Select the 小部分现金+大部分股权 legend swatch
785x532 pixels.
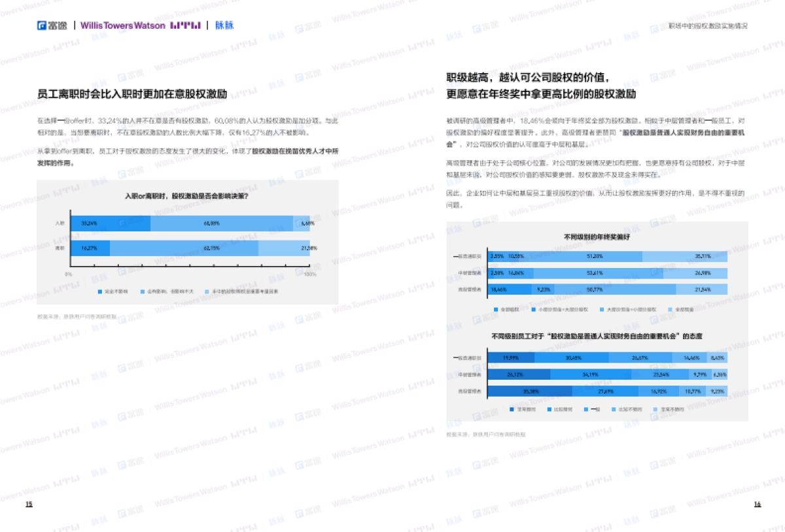coord(532,308)
